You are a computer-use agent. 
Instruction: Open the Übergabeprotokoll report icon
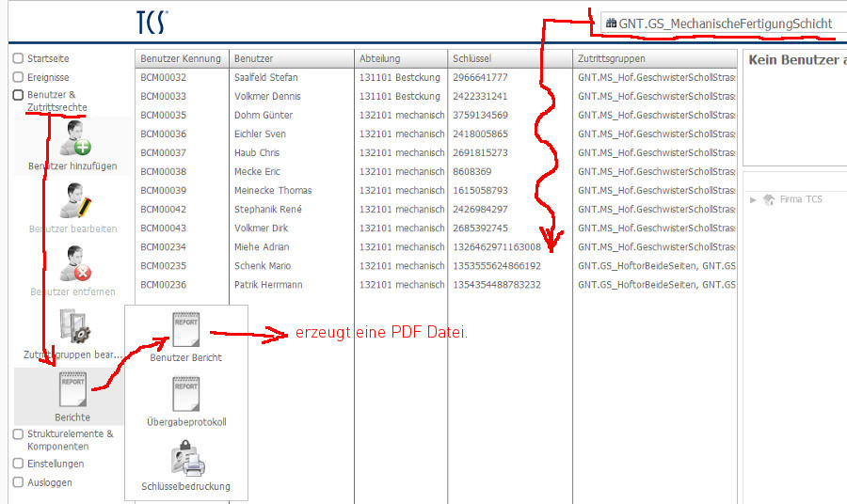pyautogui.click(x=185, y=395)
